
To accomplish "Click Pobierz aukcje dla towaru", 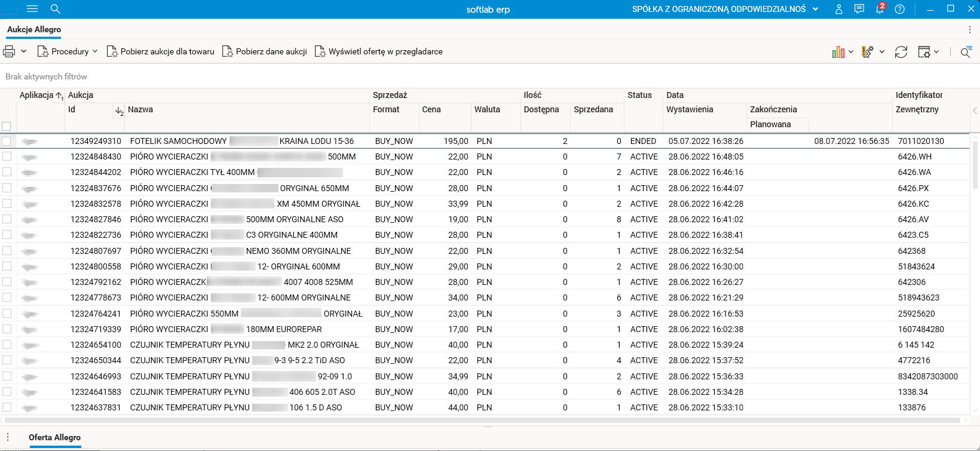I will coord(160,51).
